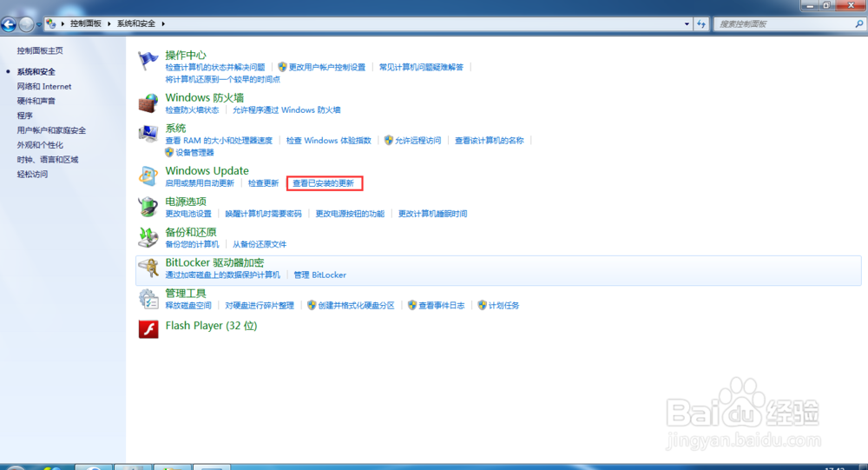Image resolution: width=868 pixels, height=470 pixels.
Task: Click 启用或禁用自动更新 link
Action: [x=200, y=183]
